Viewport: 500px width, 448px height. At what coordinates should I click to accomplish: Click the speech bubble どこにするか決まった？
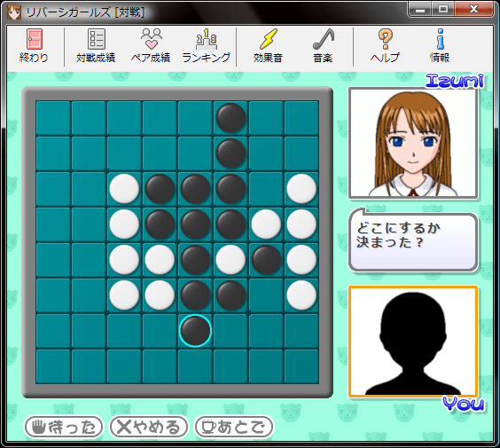coord(413,240)
